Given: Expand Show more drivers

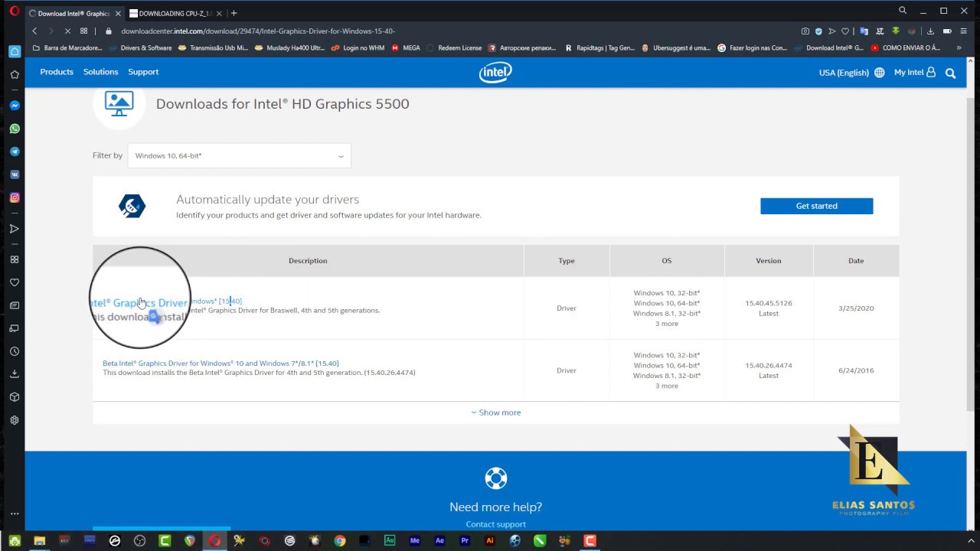Looking at the screenshot, I should coord(496,412).
